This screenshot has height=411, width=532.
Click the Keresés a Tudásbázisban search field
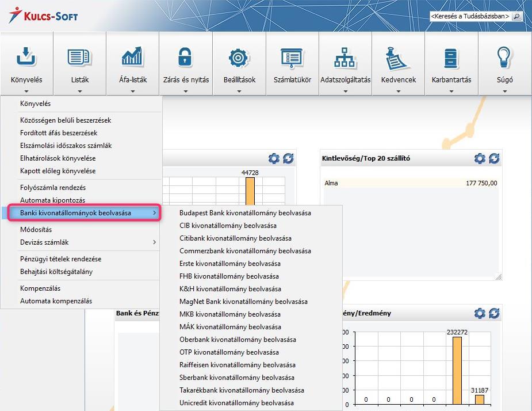coord(470,16)
